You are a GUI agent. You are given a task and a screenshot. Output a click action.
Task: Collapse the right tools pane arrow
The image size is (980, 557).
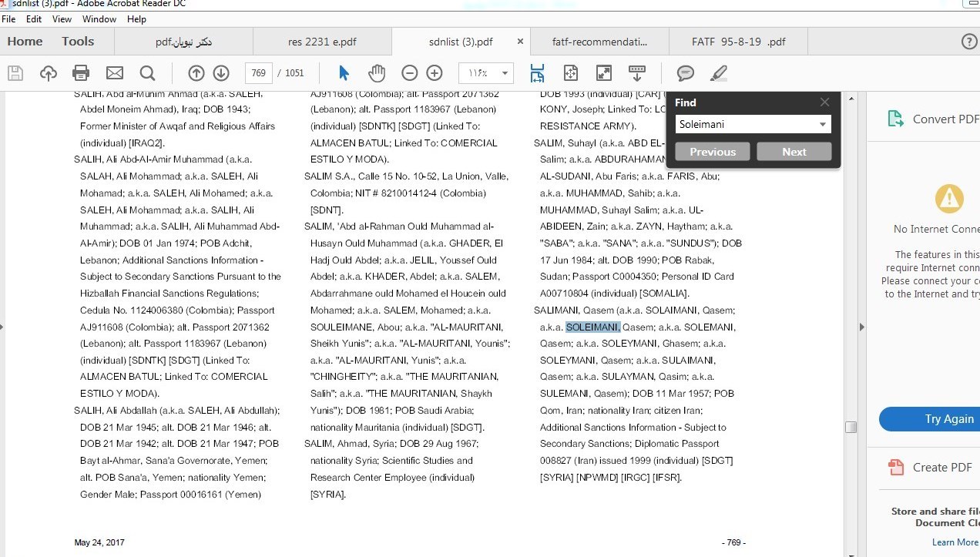coord(861,327)
